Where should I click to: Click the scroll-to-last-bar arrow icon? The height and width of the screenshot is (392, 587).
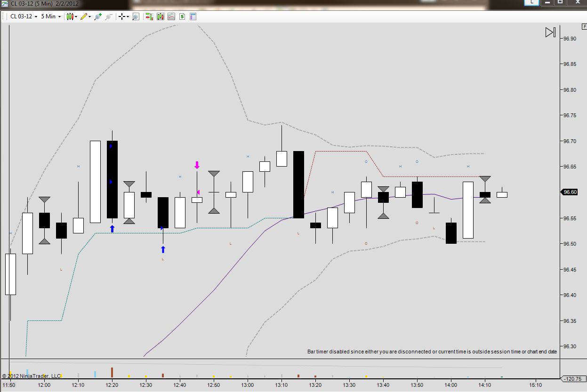tap(550, 32)
